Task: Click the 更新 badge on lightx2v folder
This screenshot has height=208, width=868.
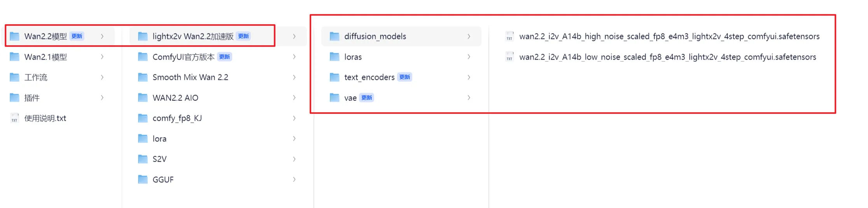Action: 243,36
